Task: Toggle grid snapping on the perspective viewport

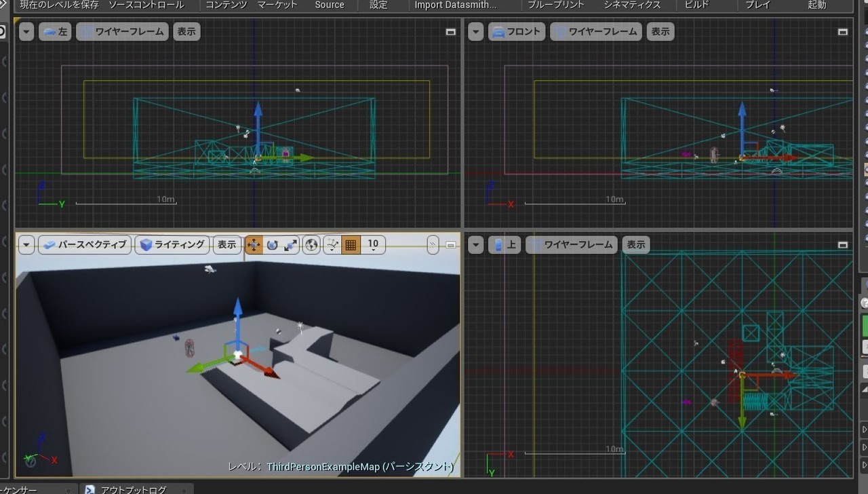Action: pos(351,245)
